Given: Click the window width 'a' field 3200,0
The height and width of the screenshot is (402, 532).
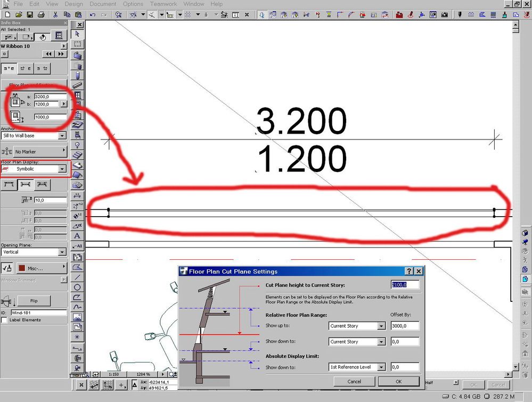Looking at the screenshot, I should tap(50, 97).
